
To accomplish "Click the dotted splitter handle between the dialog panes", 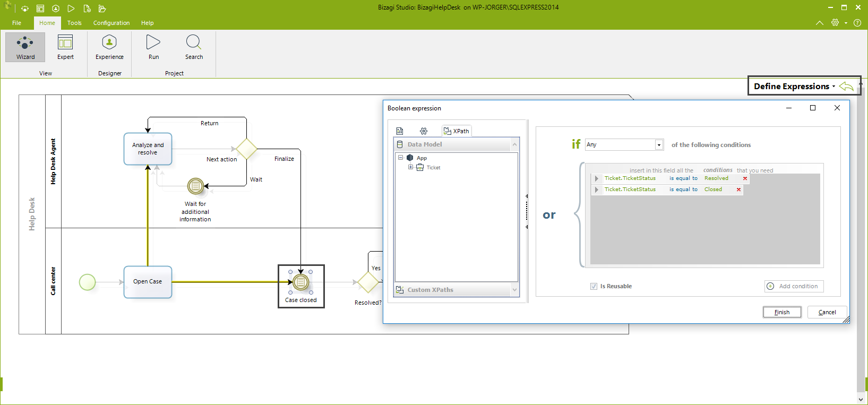I will tap(527, 211).
